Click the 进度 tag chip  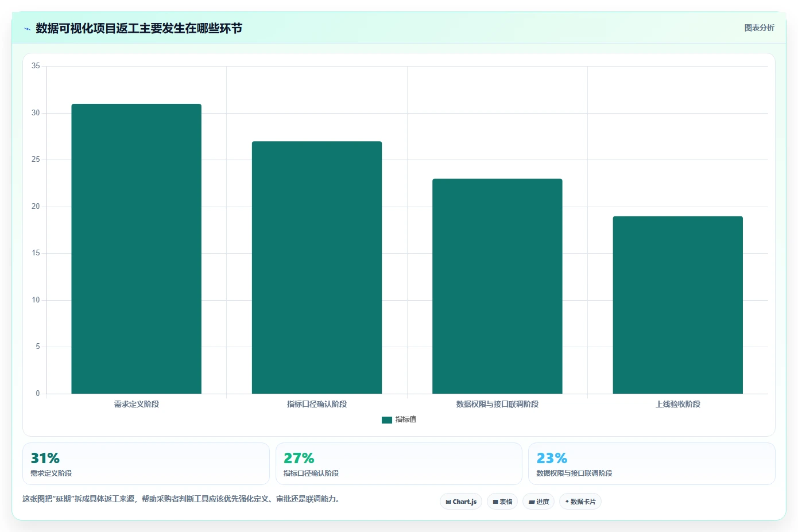coord(539,502)
